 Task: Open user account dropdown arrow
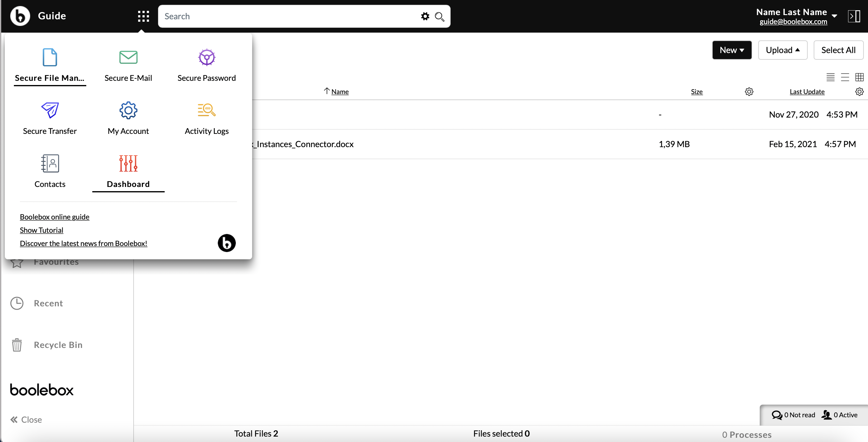click(834, 16)
